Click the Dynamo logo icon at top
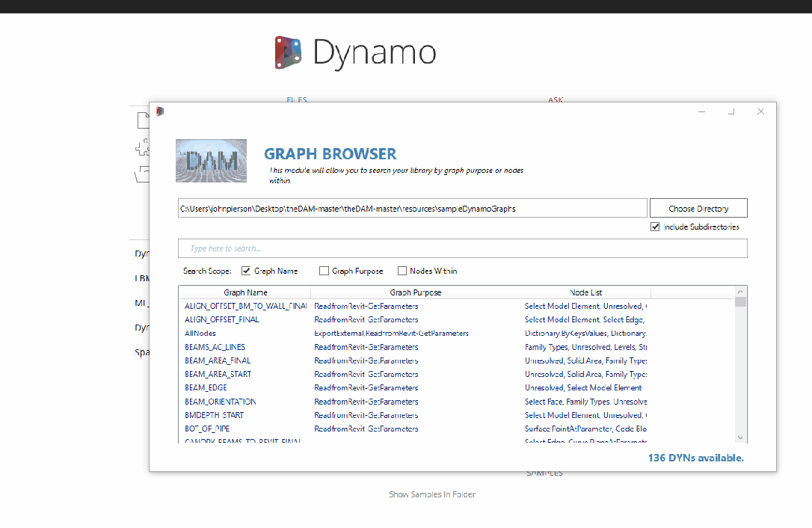The height and width of the screenshot is (528, 812). pos(289,52)
